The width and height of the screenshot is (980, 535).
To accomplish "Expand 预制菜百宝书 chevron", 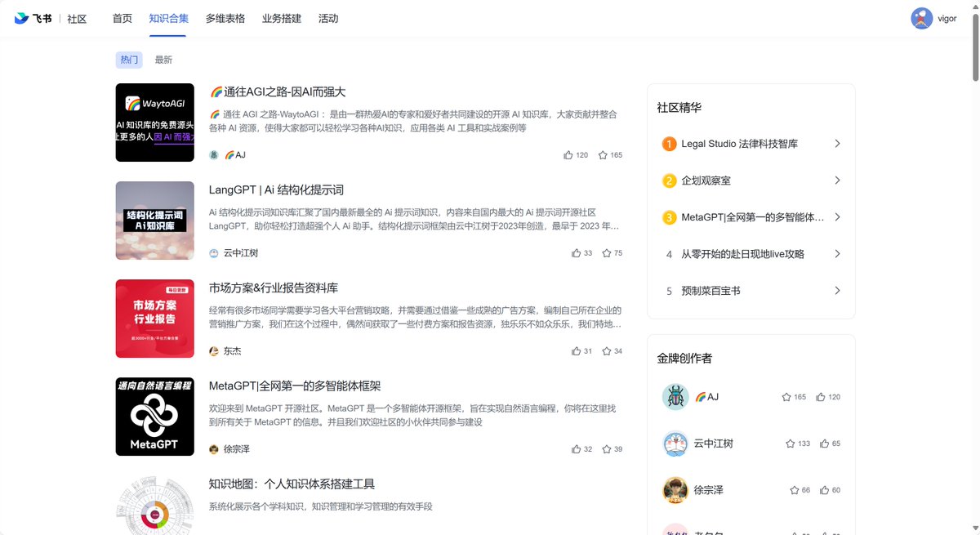I will click(x=837, y=291).
